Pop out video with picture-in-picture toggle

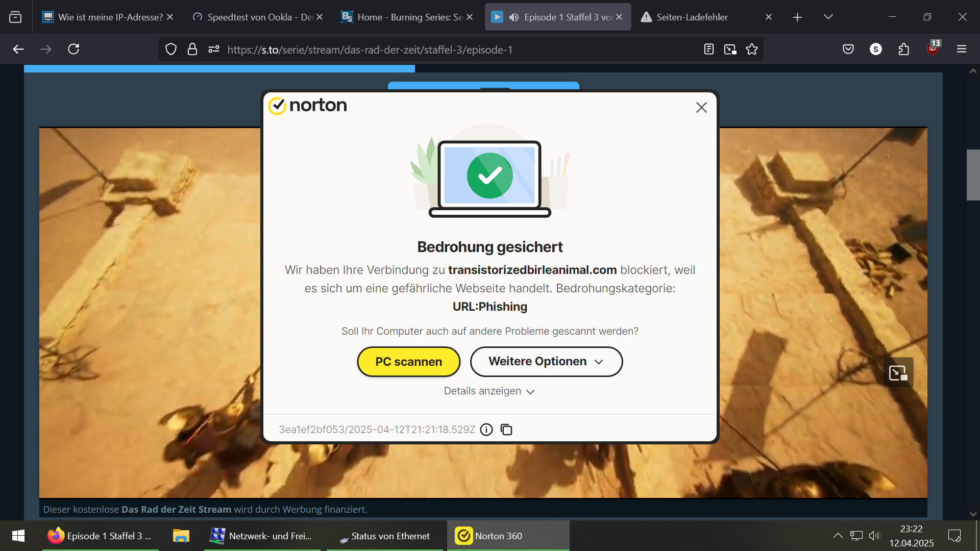898,373
